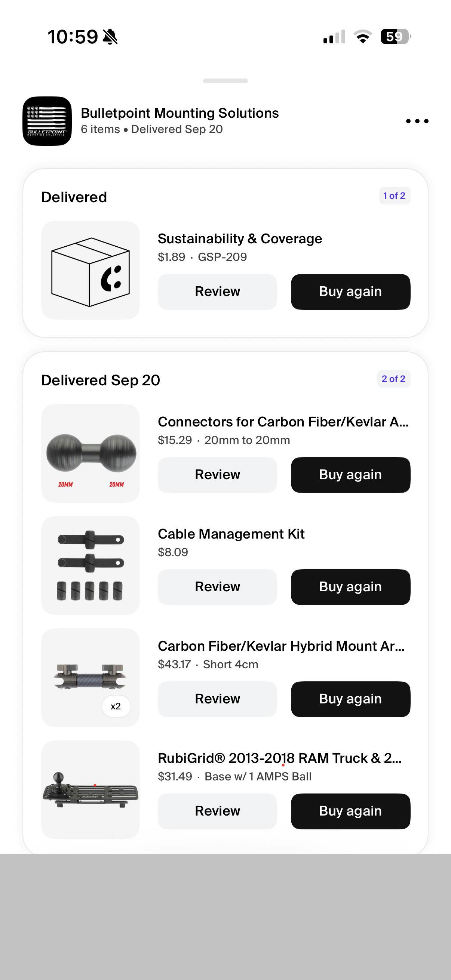Open Connectors for Carbon Fiber/Kevlar title
451x980 pixels.
click(x=283, y=422)
